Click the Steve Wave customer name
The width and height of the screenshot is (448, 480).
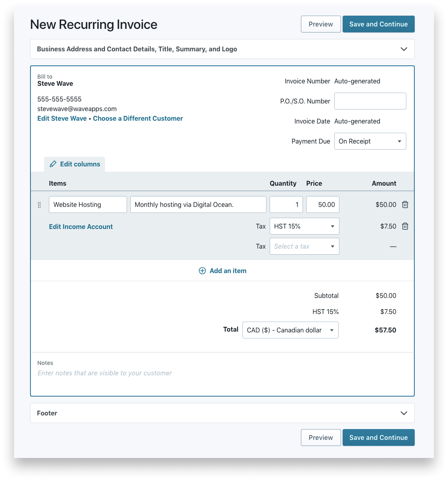click(55, 83)
